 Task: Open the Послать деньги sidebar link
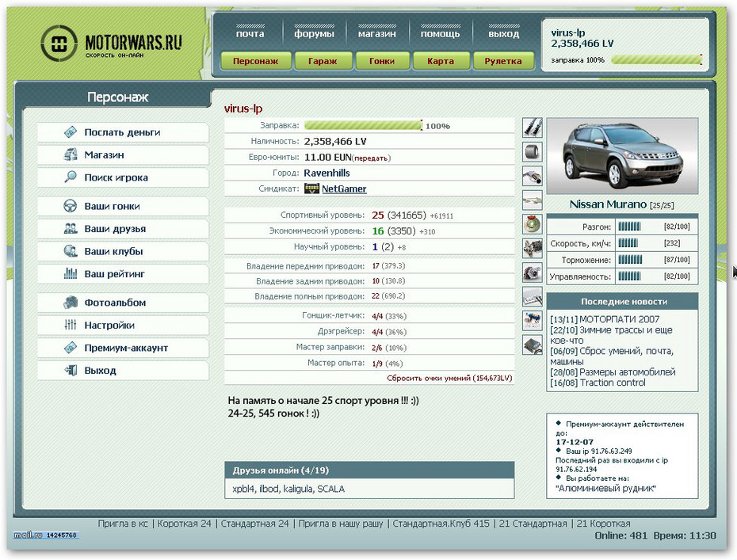point(123,132)
